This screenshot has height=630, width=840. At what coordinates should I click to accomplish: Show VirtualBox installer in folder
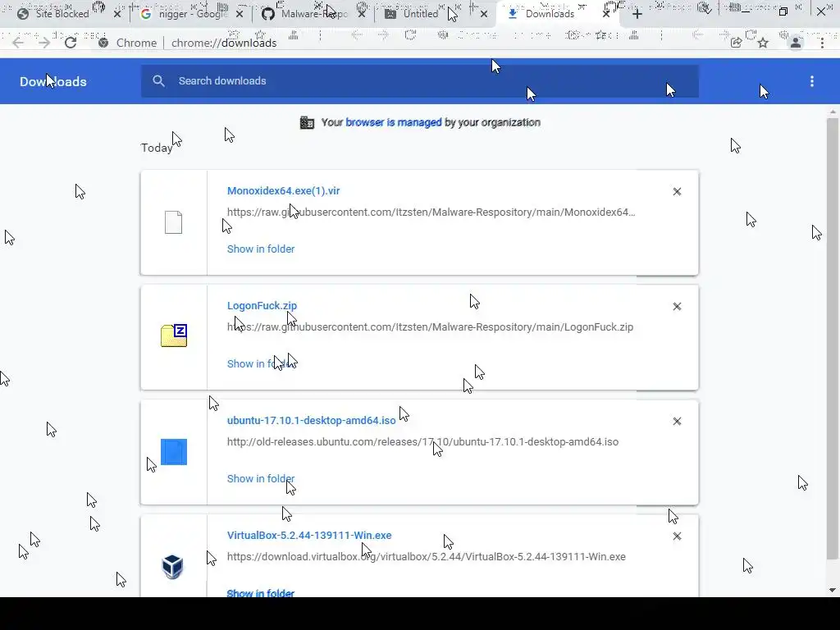(x=261, y=593)
